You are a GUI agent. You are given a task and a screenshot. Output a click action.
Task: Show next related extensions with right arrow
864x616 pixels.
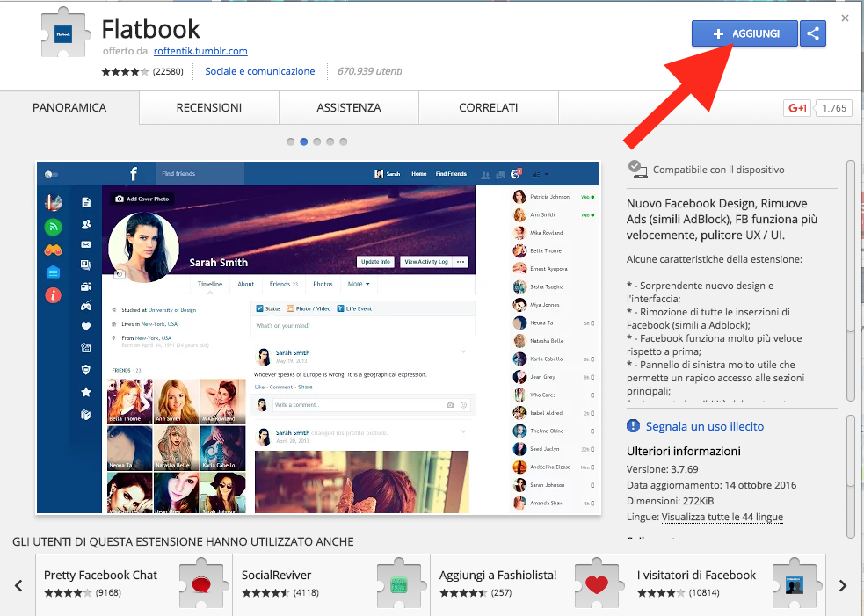[843, 585]
